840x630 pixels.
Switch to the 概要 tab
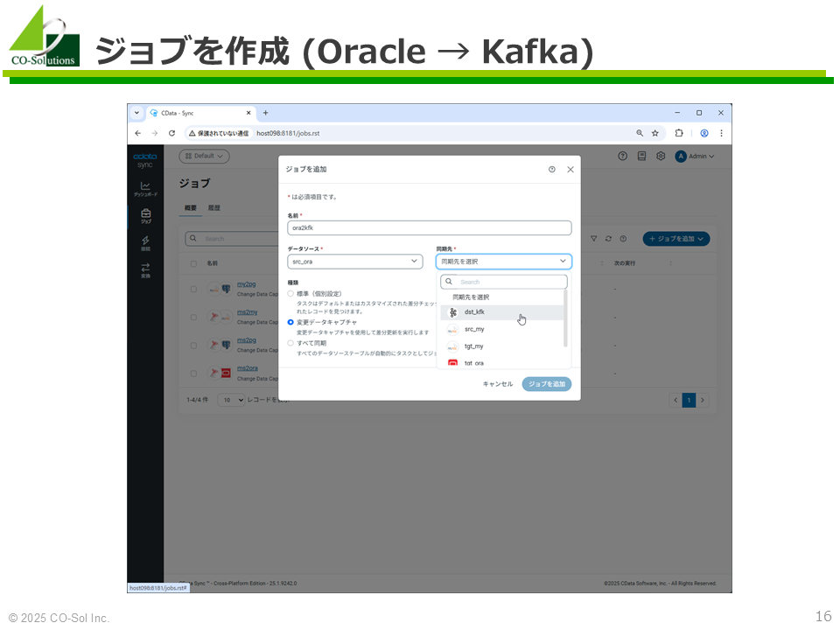[x=191, y=208]
